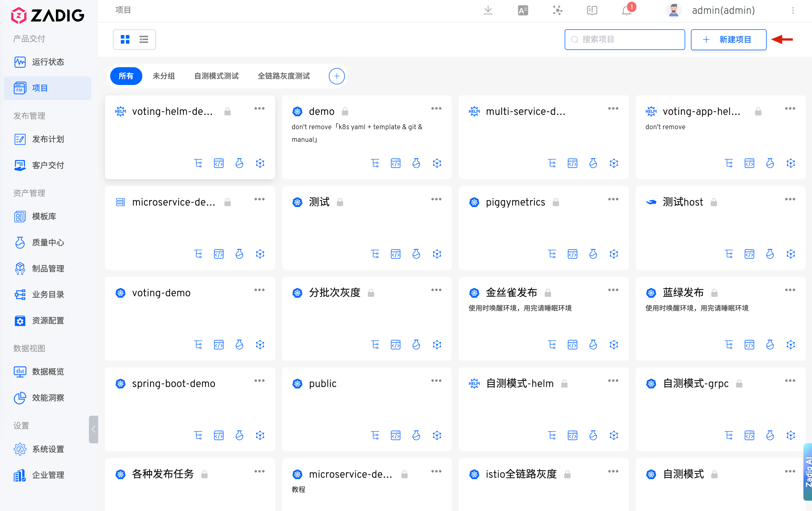Open more menu on demo card

[436, 108]
